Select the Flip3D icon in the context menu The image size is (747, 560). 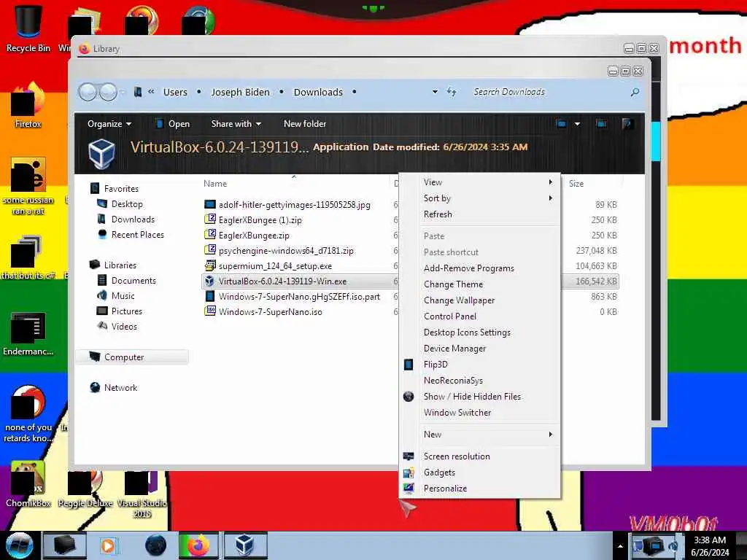[x=409, y=365]
